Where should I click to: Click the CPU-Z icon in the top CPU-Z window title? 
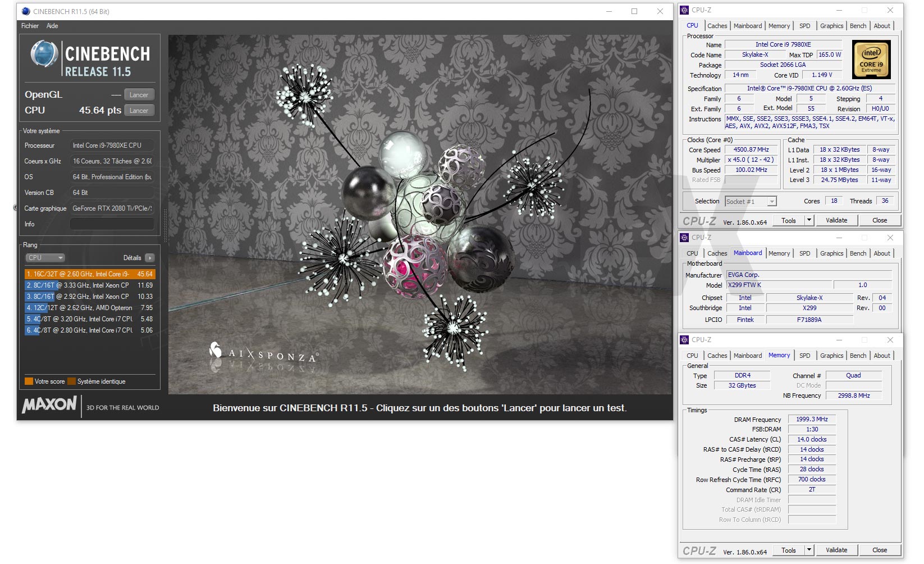point(684,10)
